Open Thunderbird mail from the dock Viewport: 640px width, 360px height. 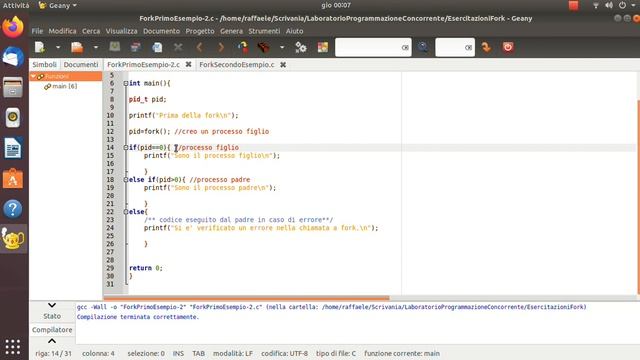13,57
